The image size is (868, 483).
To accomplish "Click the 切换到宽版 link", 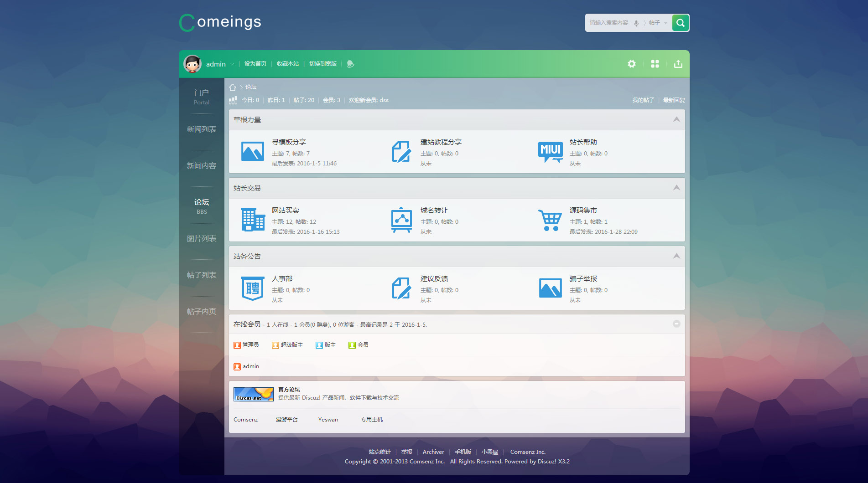I will (322, 64).
